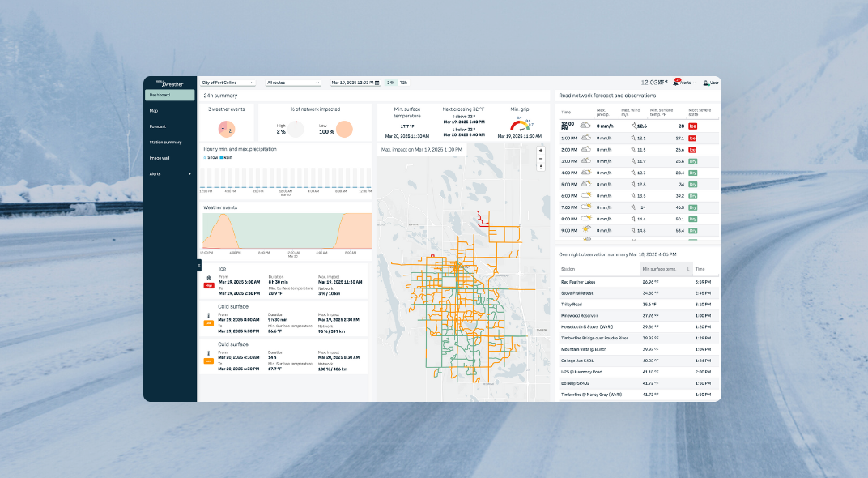Open the All routes dropdown
Image resolution: width=868 pixels, height=478 pixels.
(x=293, y=83)
